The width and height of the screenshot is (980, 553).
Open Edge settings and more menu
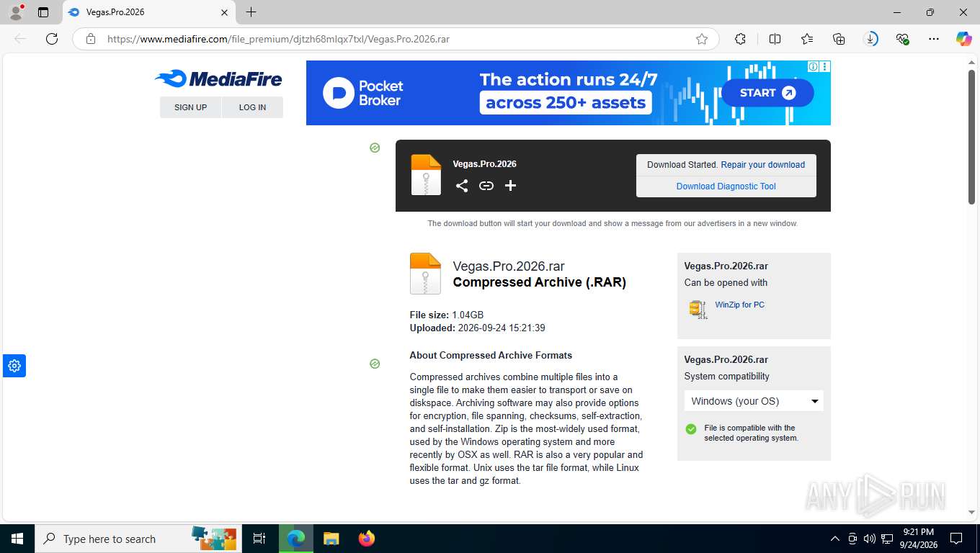(x=934, y=39)
